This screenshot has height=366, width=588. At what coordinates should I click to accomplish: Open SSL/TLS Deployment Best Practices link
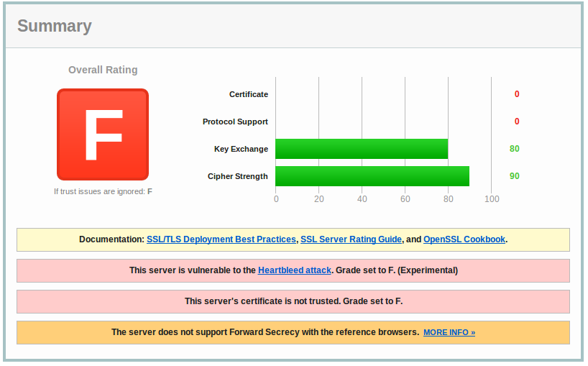tap(221, 239)
